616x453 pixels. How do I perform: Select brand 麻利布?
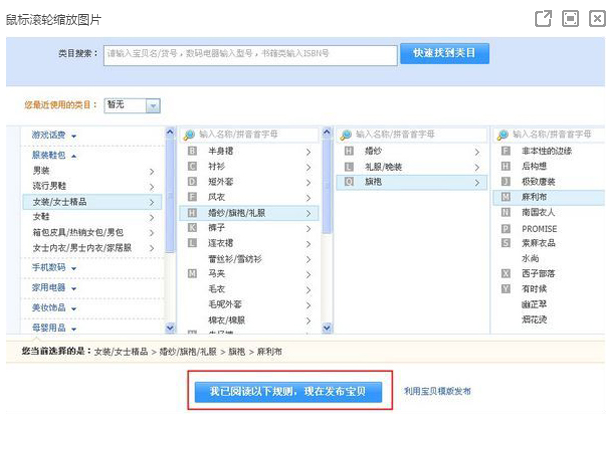(x=549, y=197)
